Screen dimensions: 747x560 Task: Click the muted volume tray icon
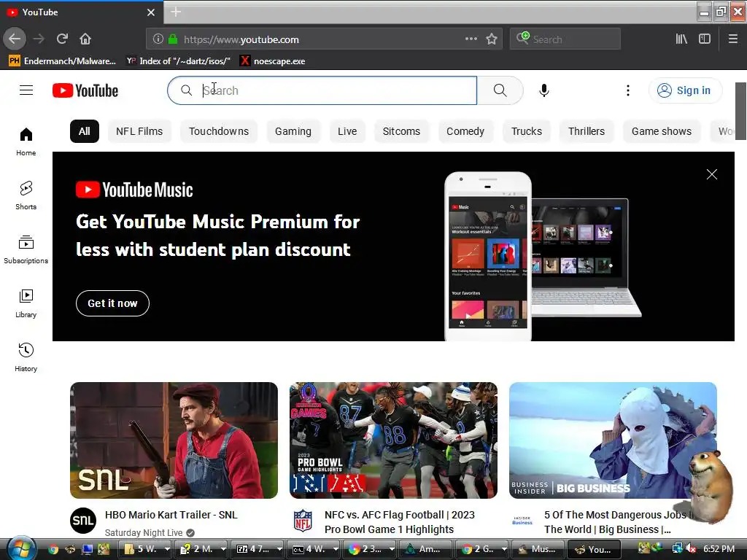690,549
